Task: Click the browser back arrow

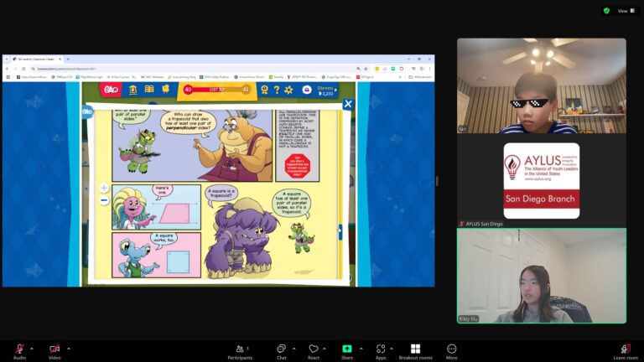Action: coord(7,69)
